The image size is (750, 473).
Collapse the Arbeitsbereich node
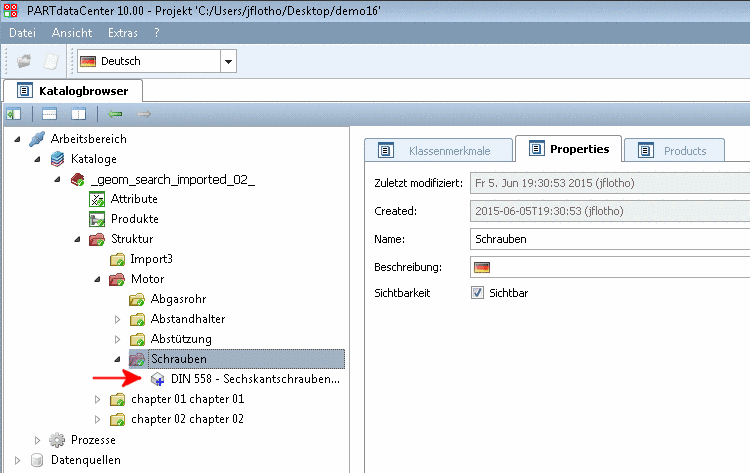click(18, 139)
